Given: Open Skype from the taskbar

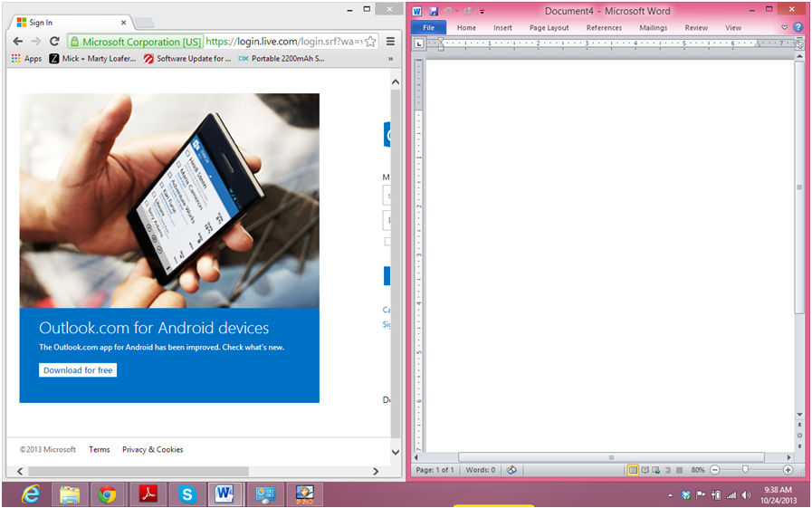Looking at the screenshot, I should (187, 494).
